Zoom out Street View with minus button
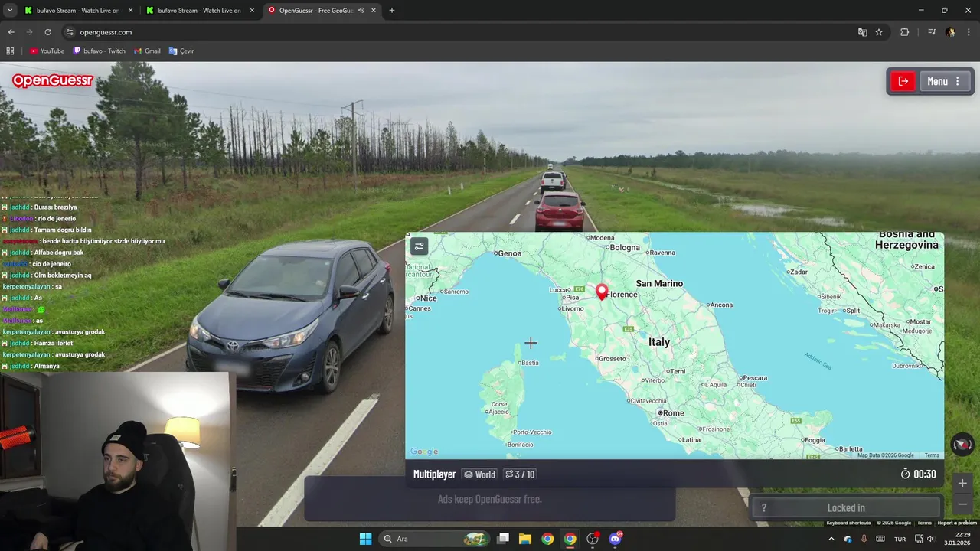The width and height of the screenshot is (980, 551). point(962,504)
